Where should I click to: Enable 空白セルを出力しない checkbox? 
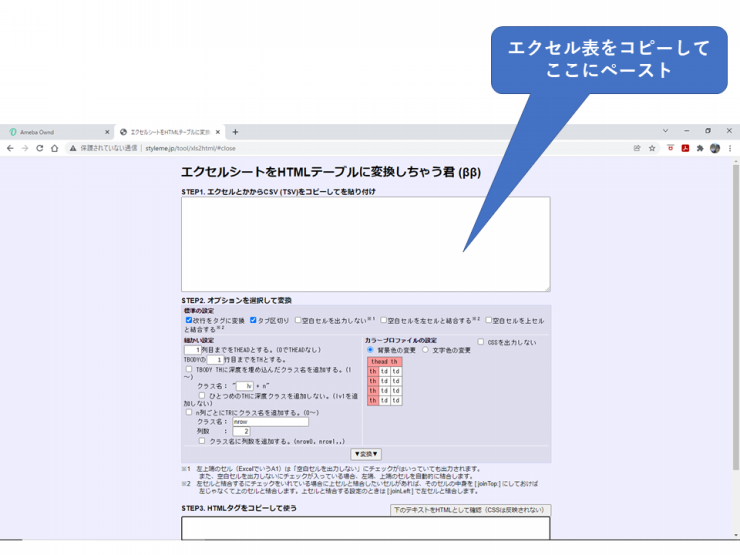click(x=298, y=320)
